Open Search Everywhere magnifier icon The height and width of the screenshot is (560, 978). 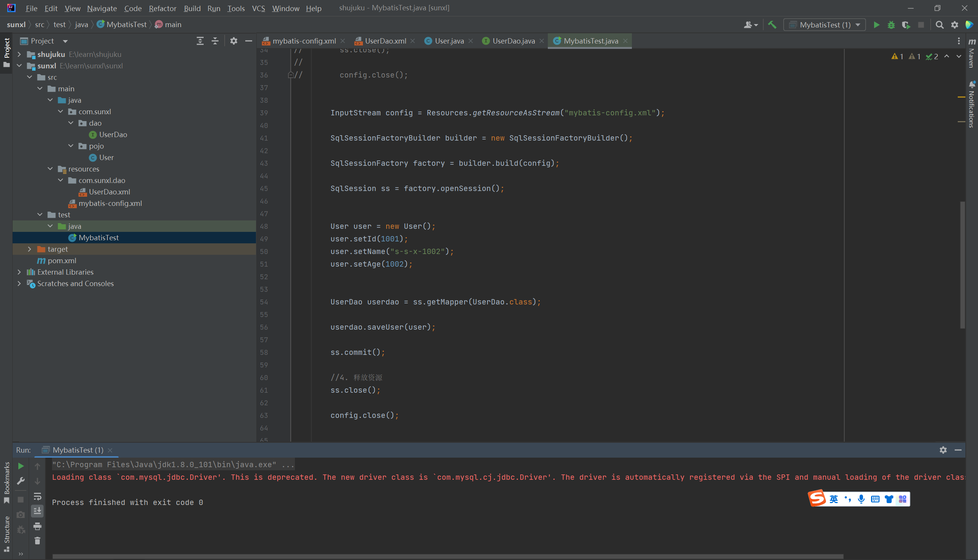pyautogui.click(x=939, y=25)
